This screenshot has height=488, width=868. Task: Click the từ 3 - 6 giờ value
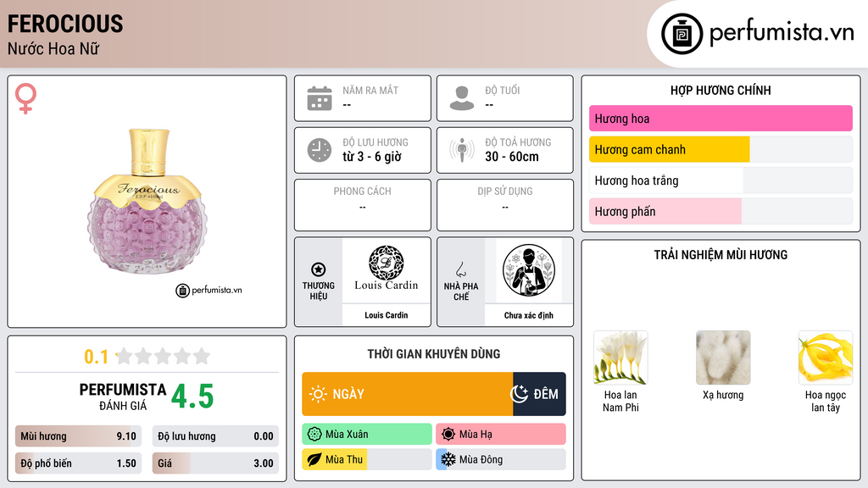click(372, 157)
